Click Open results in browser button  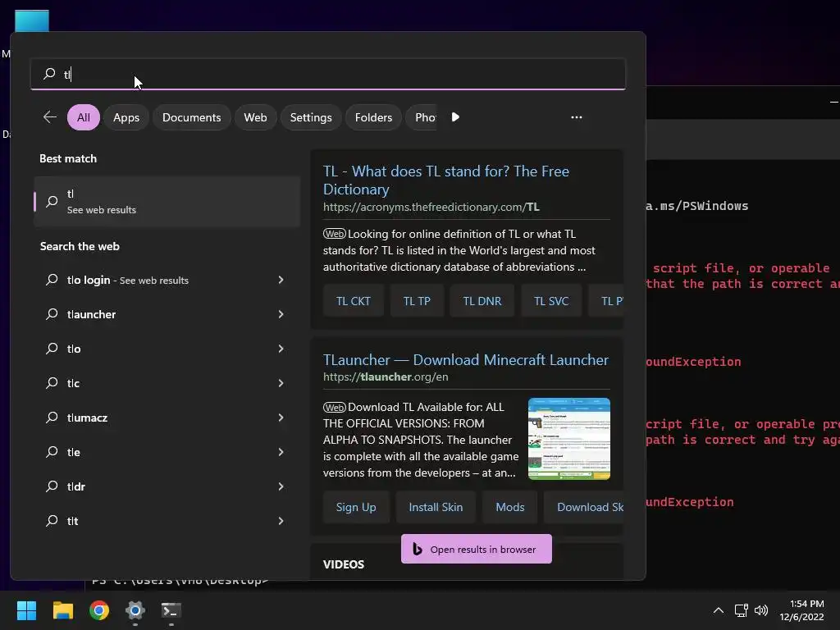click(477, 549)
